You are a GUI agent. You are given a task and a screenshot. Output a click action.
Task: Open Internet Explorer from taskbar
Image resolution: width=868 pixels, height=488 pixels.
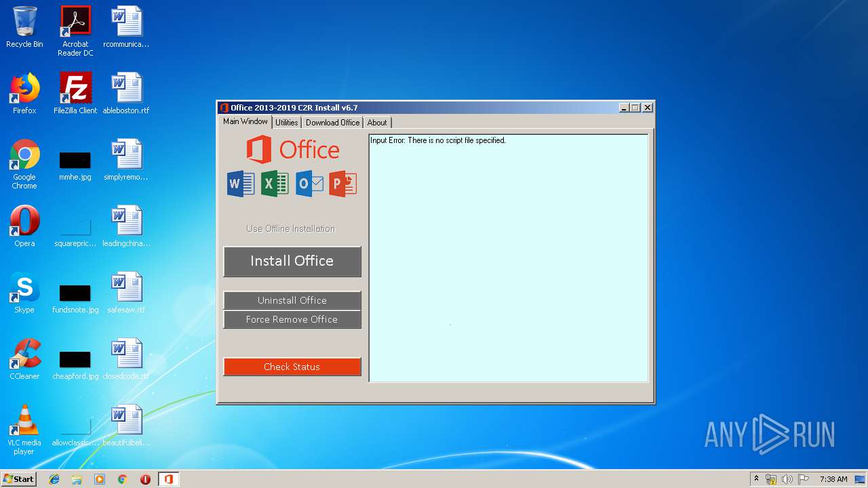(54, 479)
